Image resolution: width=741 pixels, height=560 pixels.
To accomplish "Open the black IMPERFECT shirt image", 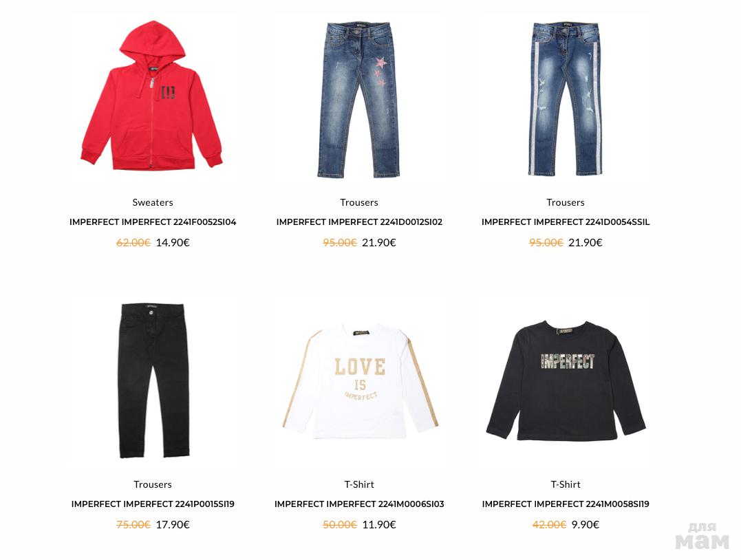I will click(x=566, y=381).
